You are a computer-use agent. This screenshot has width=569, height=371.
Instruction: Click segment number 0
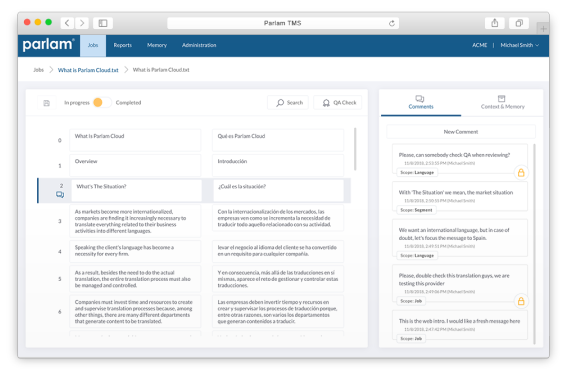[x=60, y=140]
